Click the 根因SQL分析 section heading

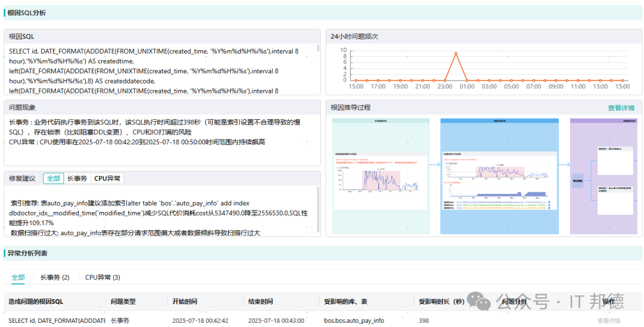click(27, 13)
